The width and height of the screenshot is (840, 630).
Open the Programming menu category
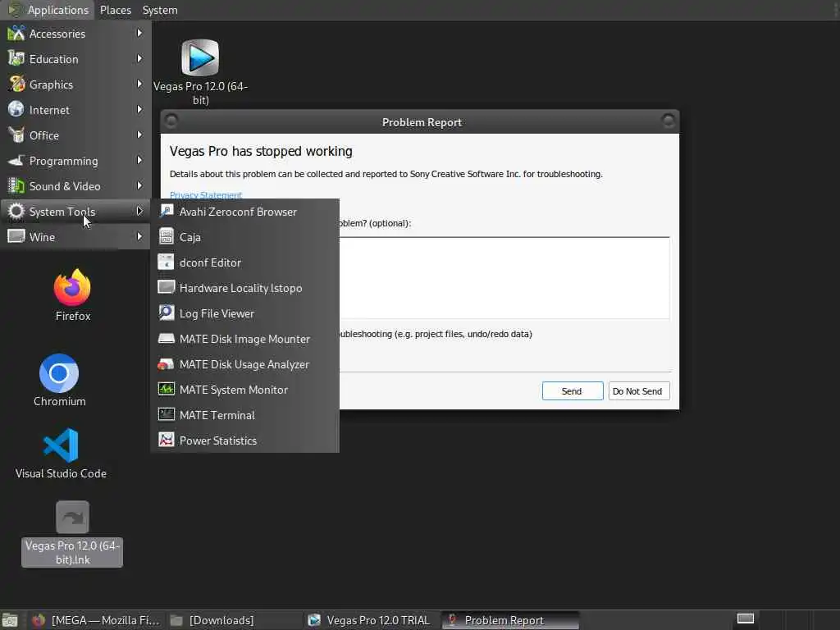pyautogui.click(x=75, y=161)
